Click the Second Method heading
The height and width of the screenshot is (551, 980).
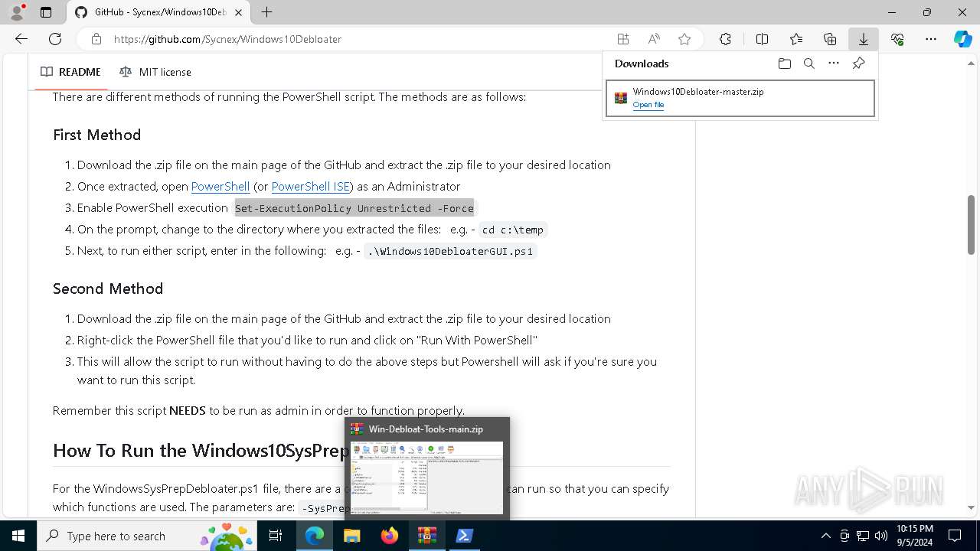pyautogui.click(x=108, y=289)
